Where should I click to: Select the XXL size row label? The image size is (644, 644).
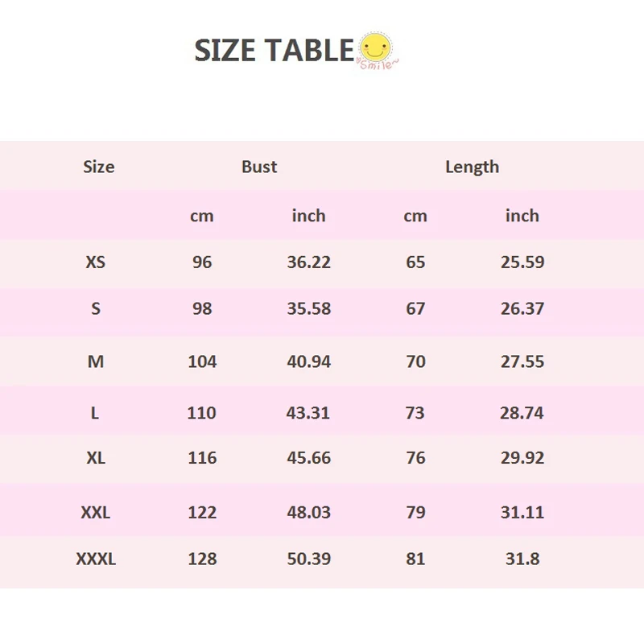[96, 512]
